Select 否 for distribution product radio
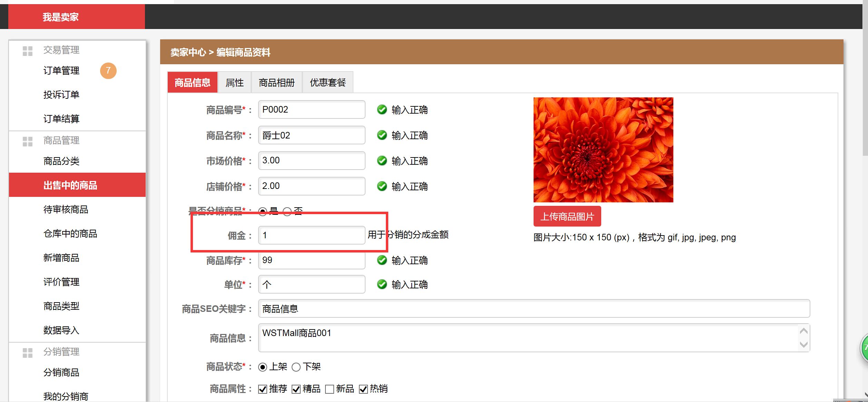 [x=287, y=211]
